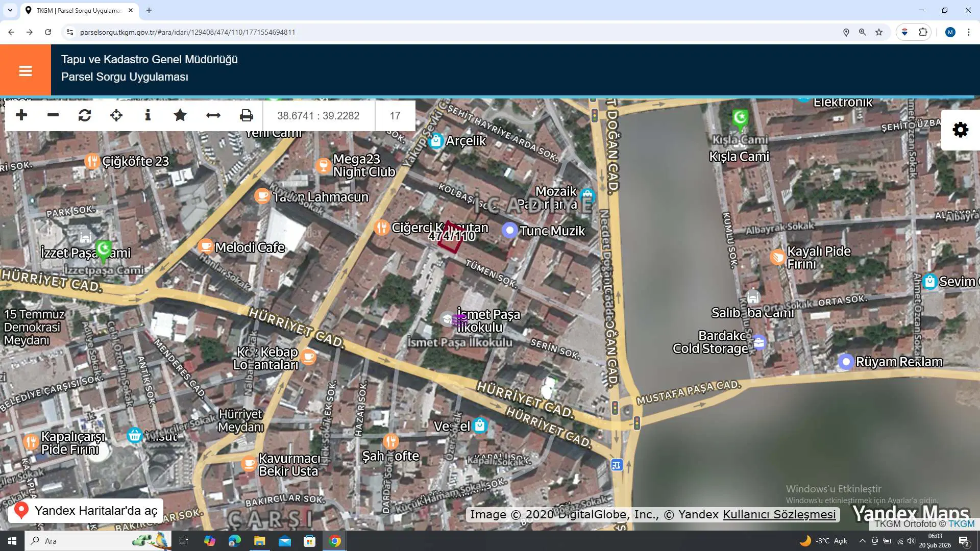Open the info tool in the map toolbar
The height and width of the screenshot is (551, 980).
[148, 115]
